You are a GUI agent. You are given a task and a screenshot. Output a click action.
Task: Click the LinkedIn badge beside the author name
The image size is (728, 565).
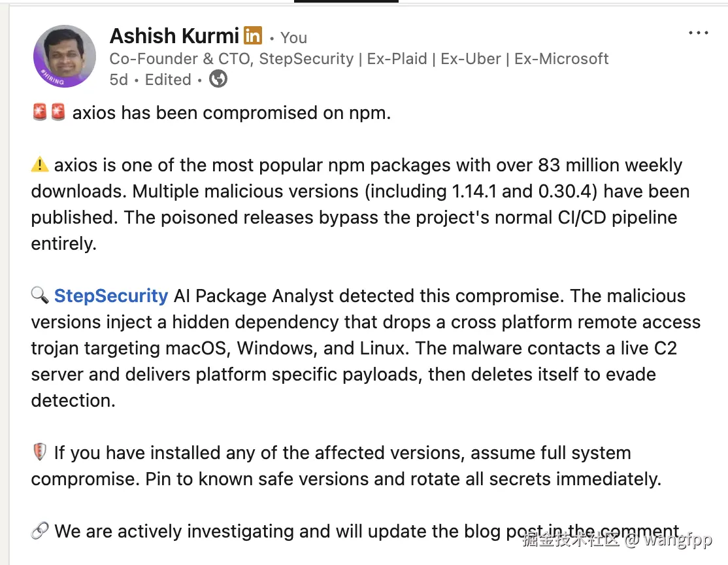pos(253,35)
